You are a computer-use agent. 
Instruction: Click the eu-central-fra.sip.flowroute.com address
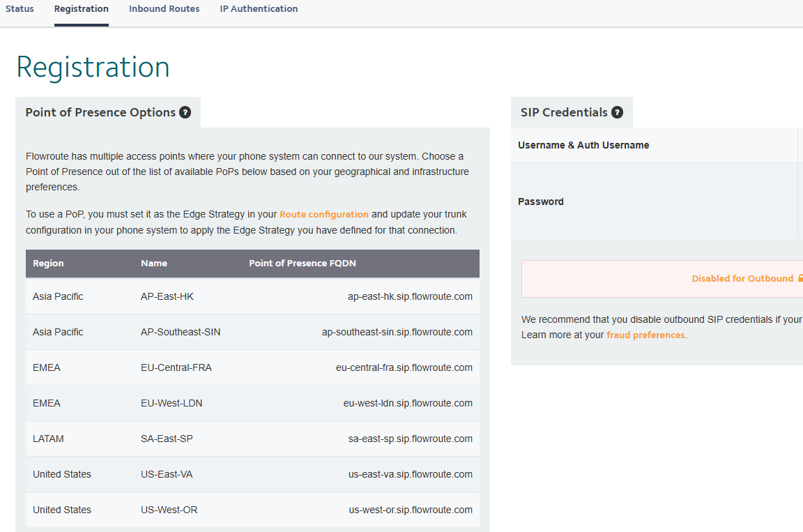(404, 367)
